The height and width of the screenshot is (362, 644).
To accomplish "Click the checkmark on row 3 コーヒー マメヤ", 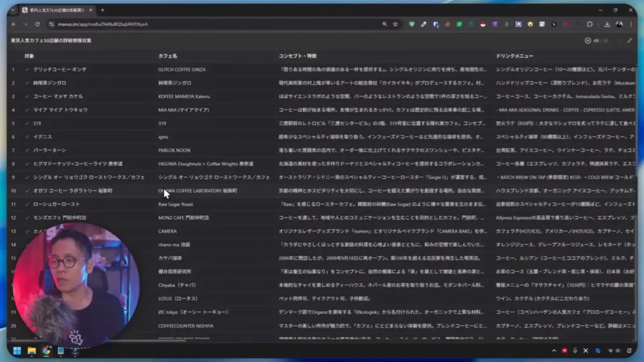I will pos(27,96).
